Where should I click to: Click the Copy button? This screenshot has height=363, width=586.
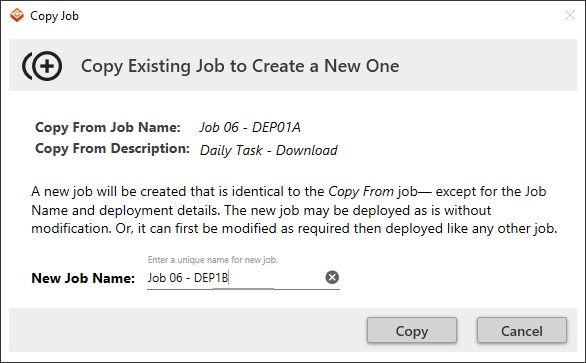[x=411, y=330]
